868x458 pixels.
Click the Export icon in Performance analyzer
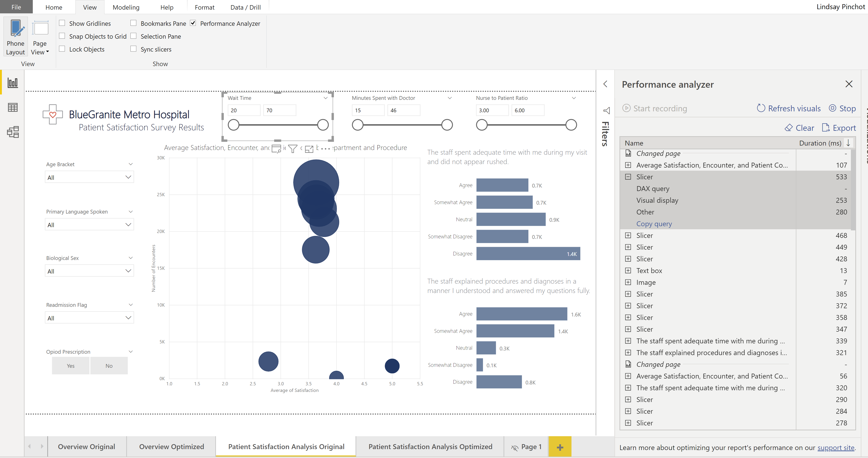[826, 128]
